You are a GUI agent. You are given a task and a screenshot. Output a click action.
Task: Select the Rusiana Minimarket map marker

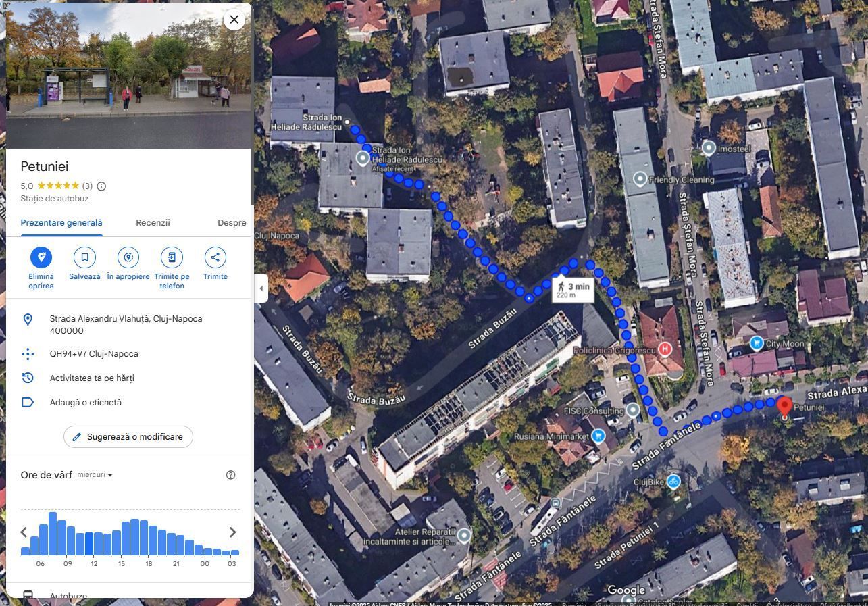[598, 436]
